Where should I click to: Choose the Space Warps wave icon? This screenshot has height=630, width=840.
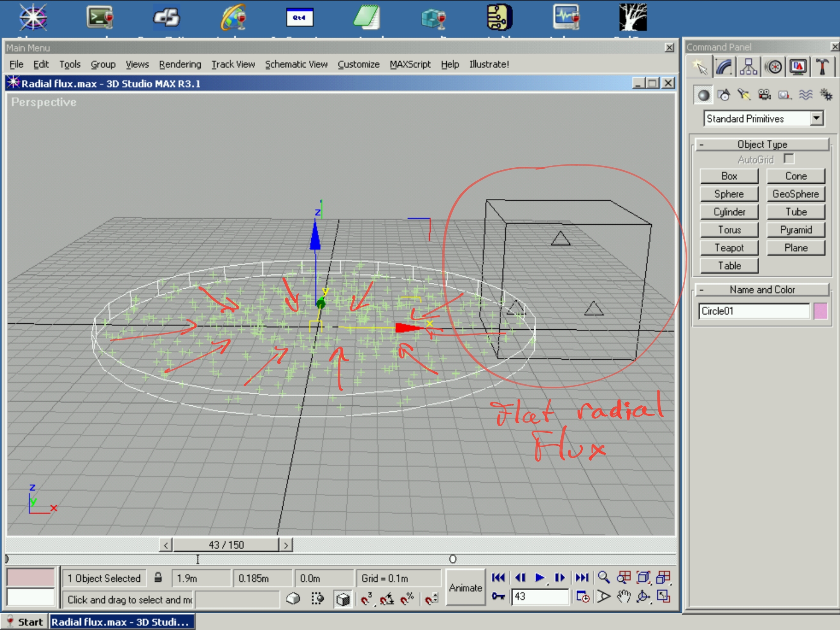[806, 95]
